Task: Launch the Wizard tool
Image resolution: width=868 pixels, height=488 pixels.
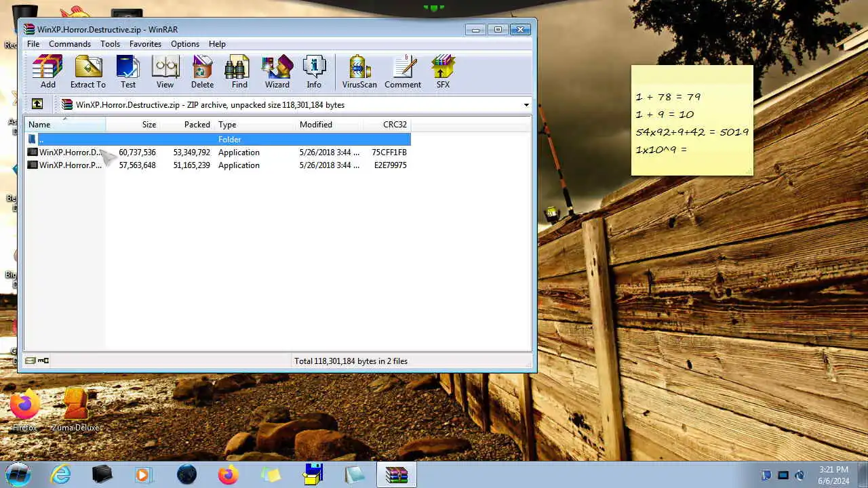Action: pos(277,72)
